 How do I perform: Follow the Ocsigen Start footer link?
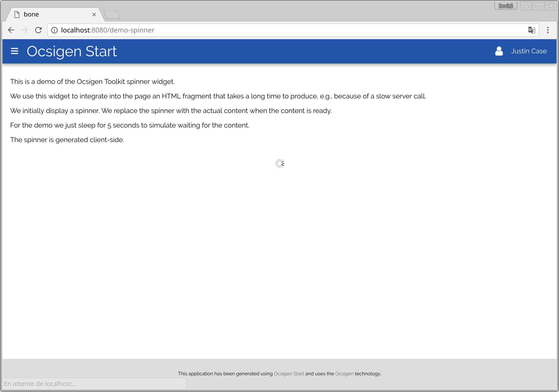point(289,374)
